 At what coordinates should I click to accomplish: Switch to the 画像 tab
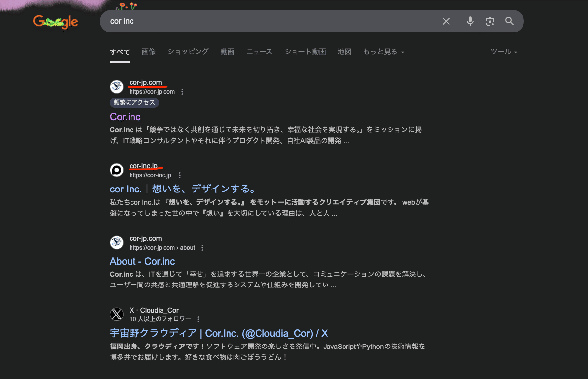(x=148, y=51)
